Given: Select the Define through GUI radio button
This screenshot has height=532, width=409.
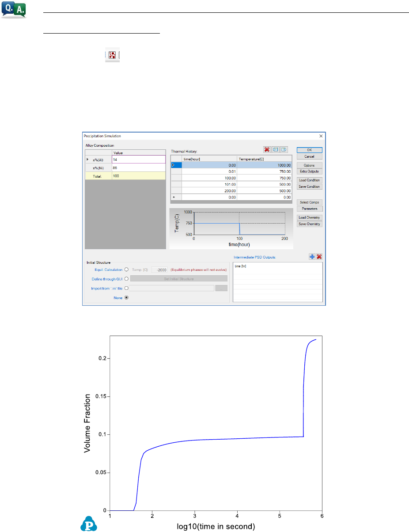Looking at the screenshot, I should [x=127, y=278].
